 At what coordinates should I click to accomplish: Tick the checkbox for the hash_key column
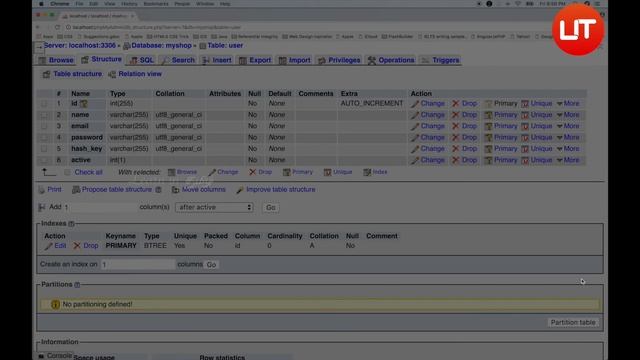(44, 149)
